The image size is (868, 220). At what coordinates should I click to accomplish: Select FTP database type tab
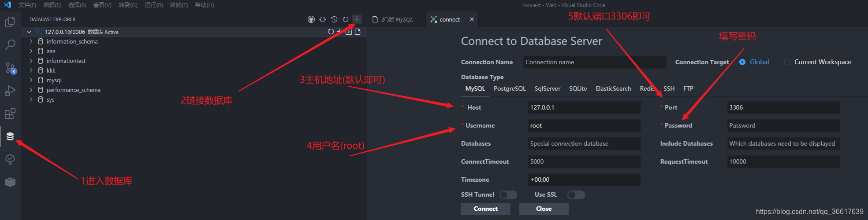pos(688,88)
